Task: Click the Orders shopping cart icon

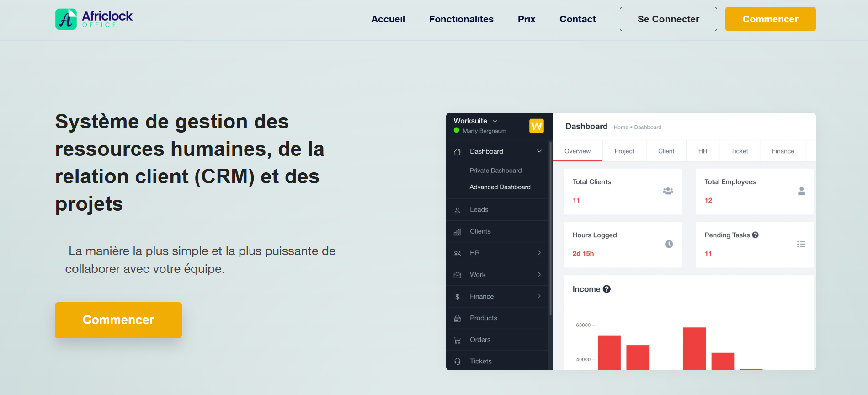Action: tap(457, 340)
